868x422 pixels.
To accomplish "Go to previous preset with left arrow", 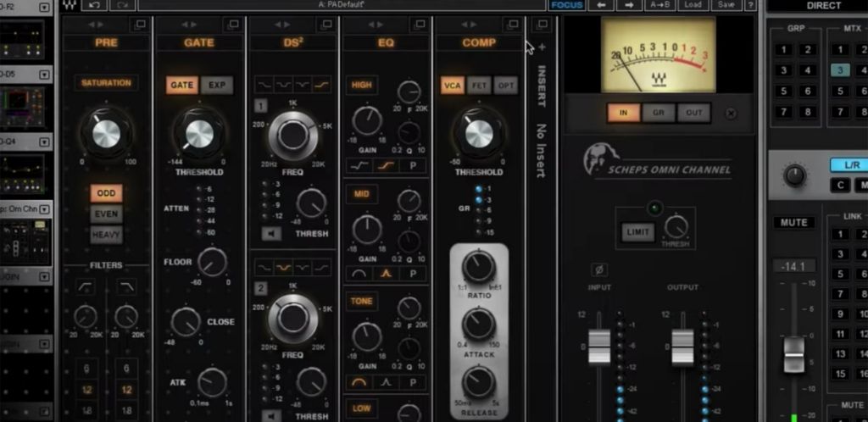I will [601, 5].
